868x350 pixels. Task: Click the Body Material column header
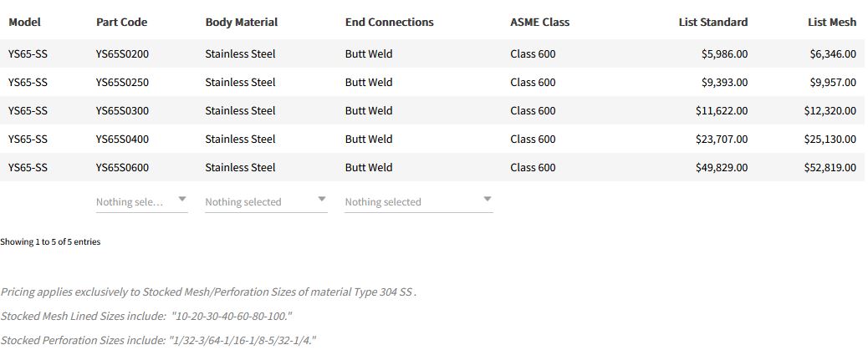[241, 23]
